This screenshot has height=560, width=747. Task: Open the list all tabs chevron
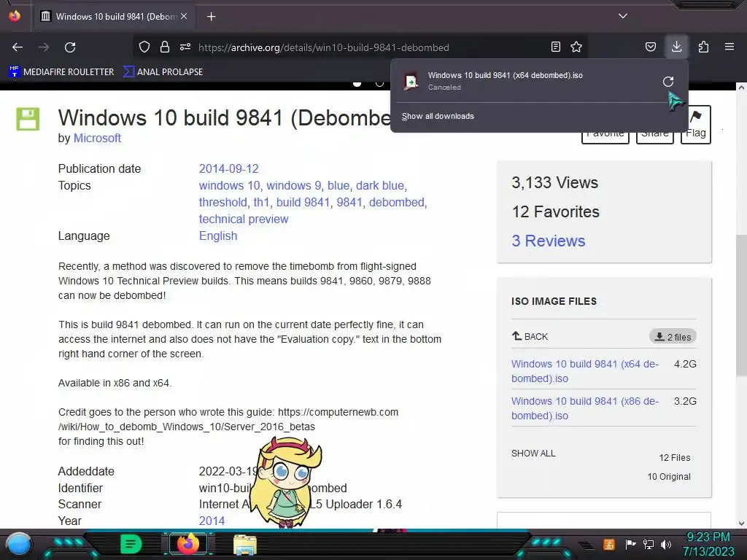pyautogui.click(x=623, y=16)
